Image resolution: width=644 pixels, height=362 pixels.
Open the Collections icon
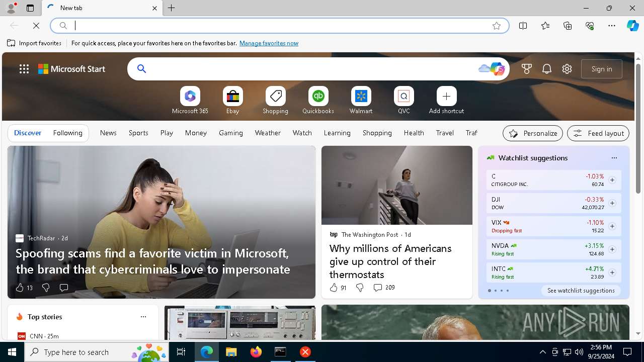point(568,26)
